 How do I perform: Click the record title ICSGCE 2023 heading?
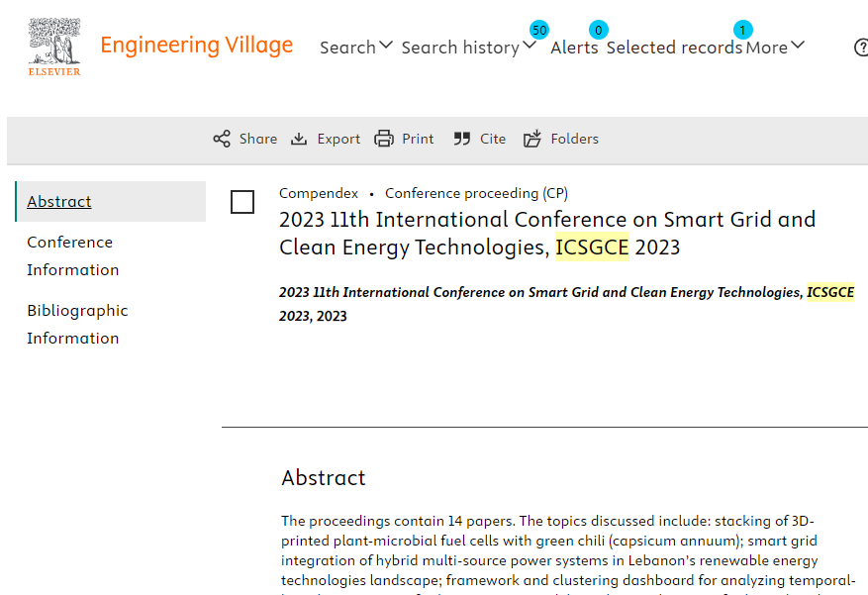(x=547, y=233)
